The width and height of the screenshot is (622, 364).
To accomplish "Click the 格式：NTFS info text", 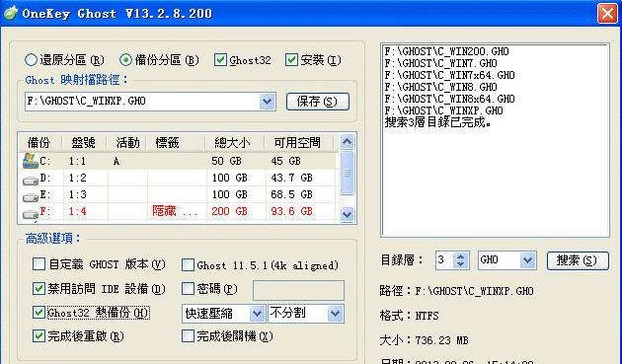I will pos(409,316).
